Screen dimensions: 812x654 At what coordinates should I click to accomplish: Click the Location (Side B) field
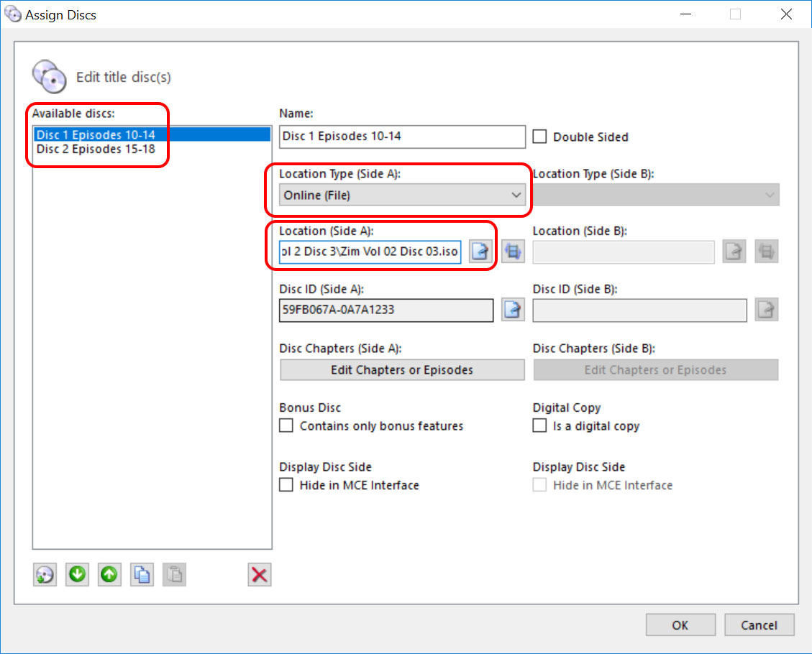coord(624,252)
